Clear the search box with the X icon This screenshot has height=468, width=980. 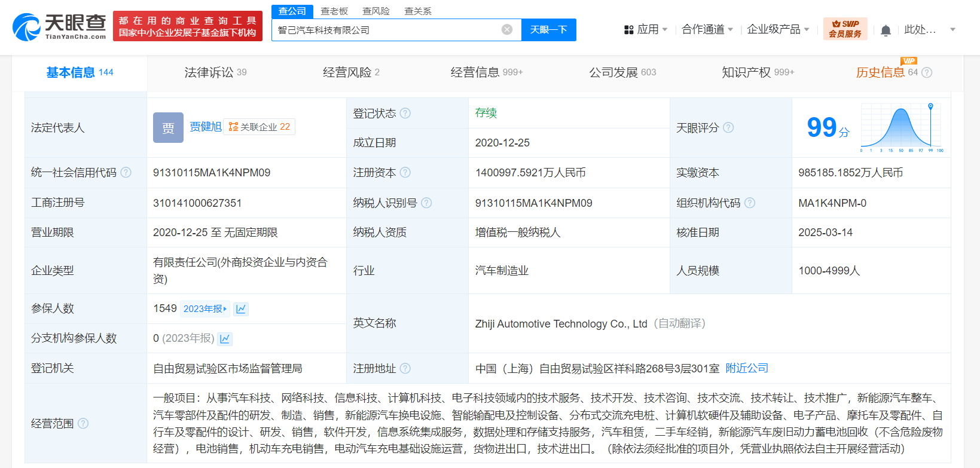pos(507,30)
